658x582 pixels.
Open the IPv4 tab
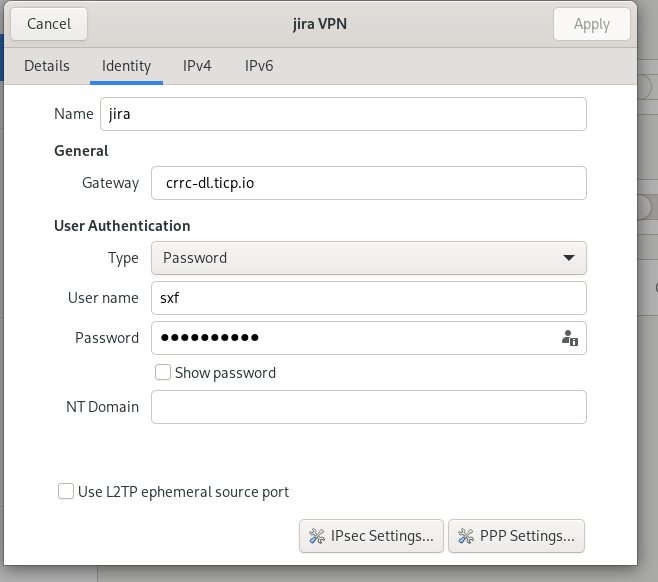pyautogui.click(x=197, y=66)
